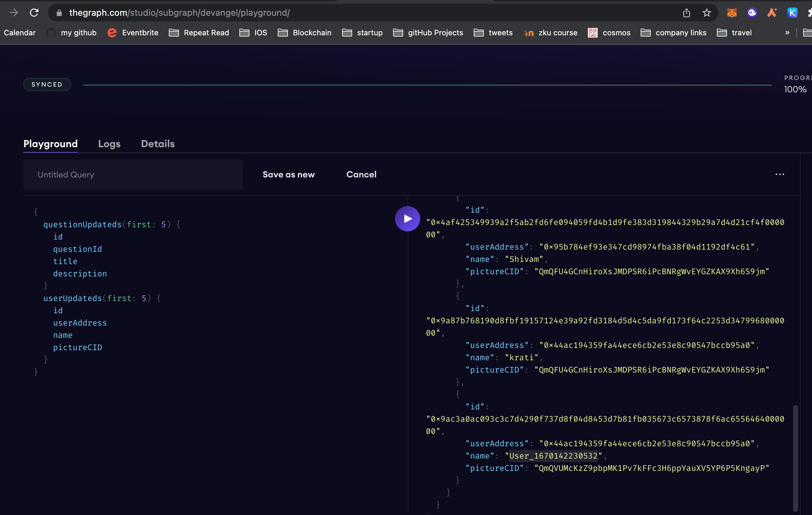Click the pictureCID field in query
The height and width of the screenshot is (515, 812).
(x=77, y=347)
